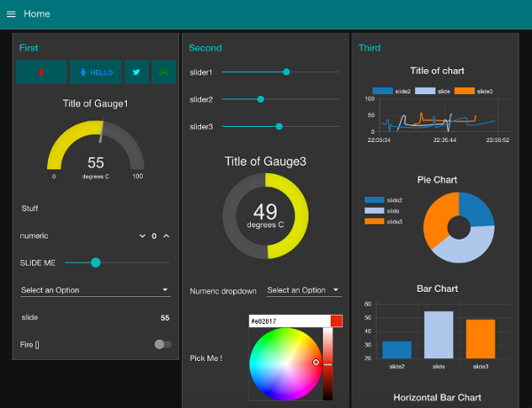
Task: Toggle the Fire [] switch
Action: click(x=162, y=343)
